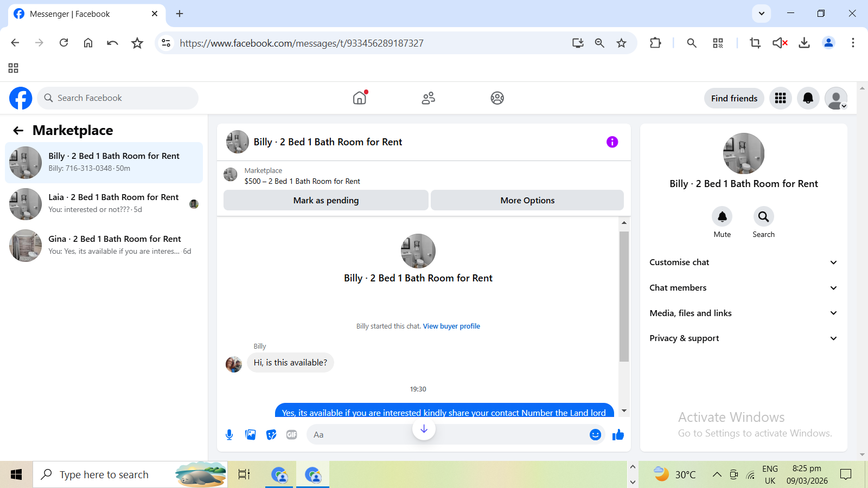Screen dimensions: 868x488
Task: Jump to latest message with down arrow
Action: [x=424, y=429]
